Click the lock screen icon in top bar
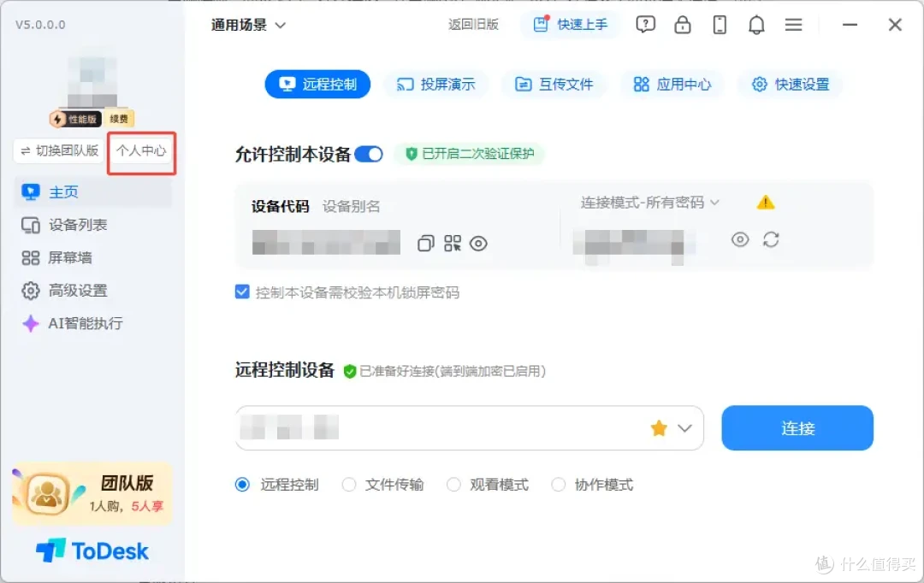 [x=683, y=25]
